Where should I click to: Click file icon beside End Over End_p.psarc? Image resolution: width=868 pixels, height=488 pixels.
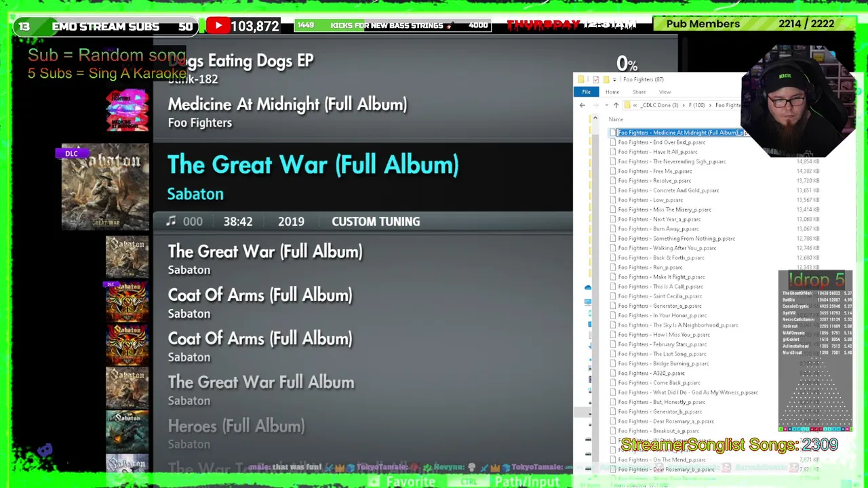613,142
